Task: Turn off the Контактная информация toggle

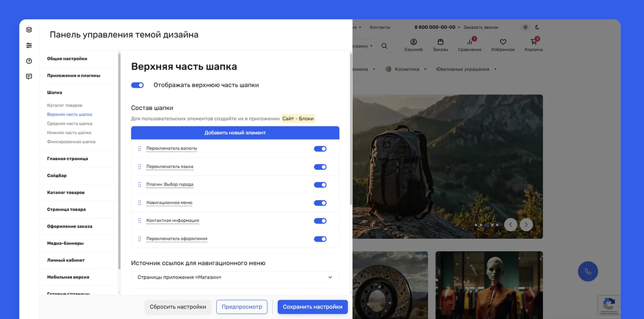Action: pos(320,221)
